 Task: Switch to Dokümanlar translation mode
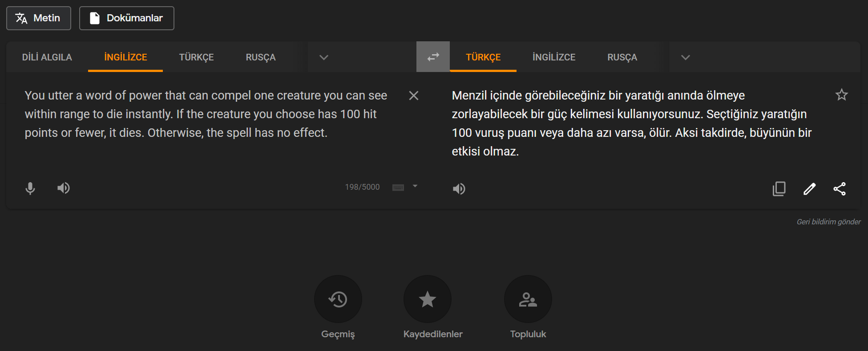pyautogui.click(x=126, y=18)
